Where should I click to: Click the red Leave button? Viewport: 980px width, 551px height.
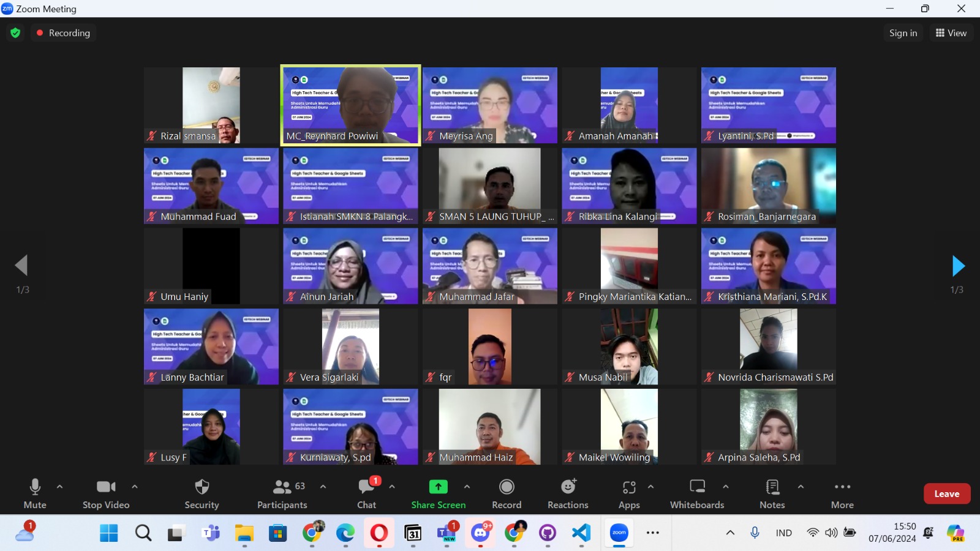pyautogui.click(x=946, y=493)
